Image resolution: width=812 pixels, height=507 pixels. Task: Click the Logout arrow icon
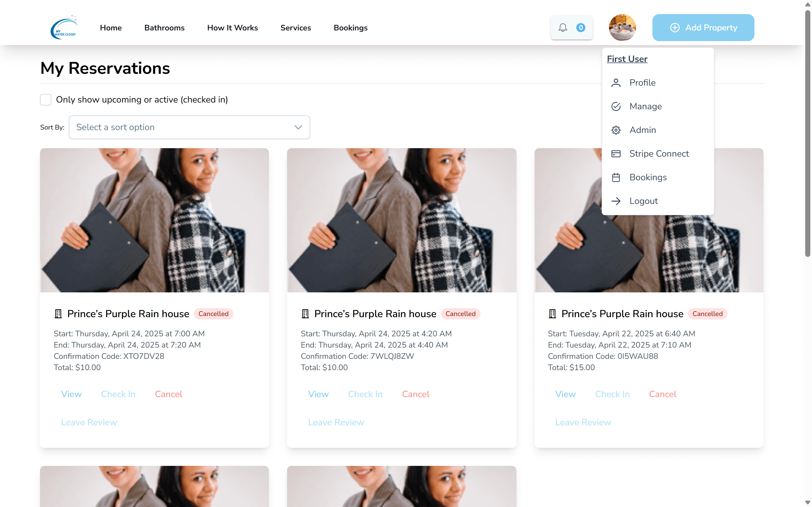click(x=616, y=201)
